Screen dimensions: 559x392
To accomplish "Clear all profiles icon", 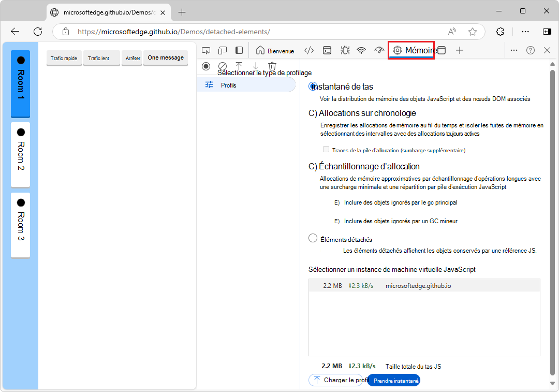I will pos(223,66).
